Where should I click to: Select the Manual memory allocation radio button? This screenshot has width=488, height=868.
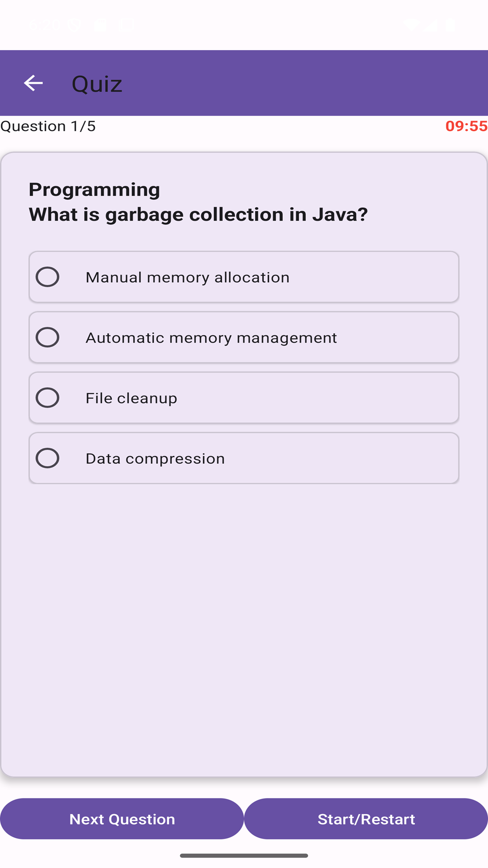click(47, 277)
